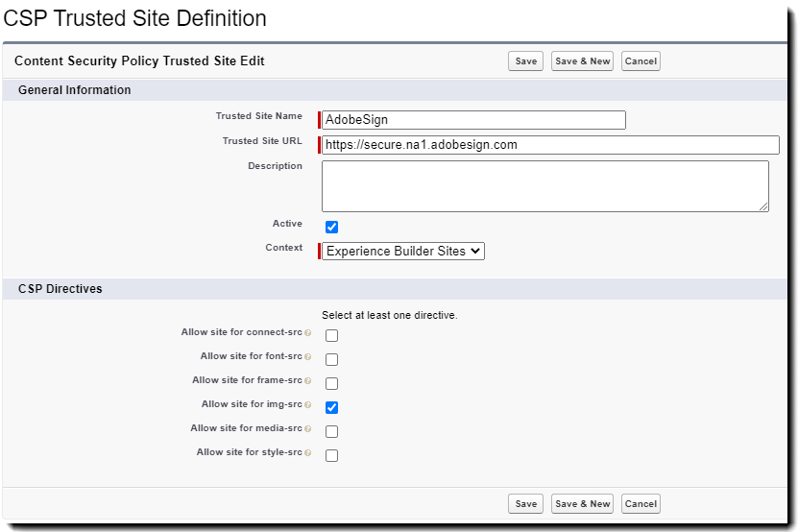Click inside the Description text area
This screenshot has width=798, height=532.
[x=544, y=185]
